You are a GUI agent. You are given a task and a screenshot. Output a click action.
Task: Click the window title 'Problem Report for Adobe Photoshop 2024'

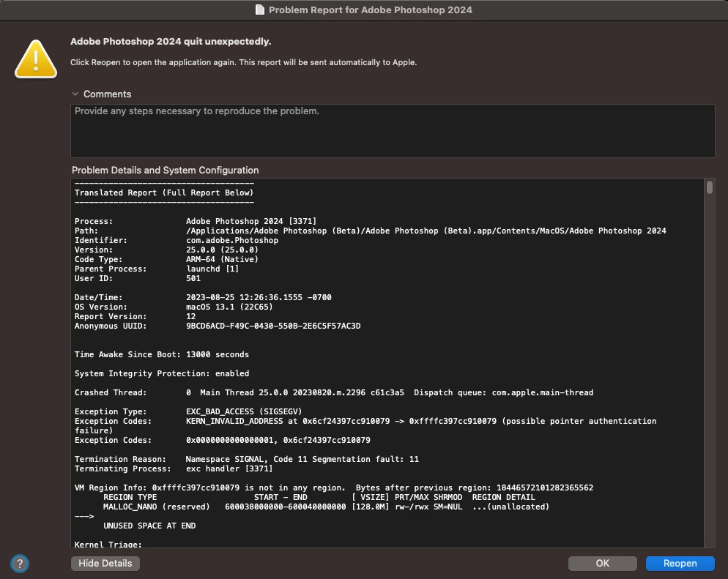point(370,10)
